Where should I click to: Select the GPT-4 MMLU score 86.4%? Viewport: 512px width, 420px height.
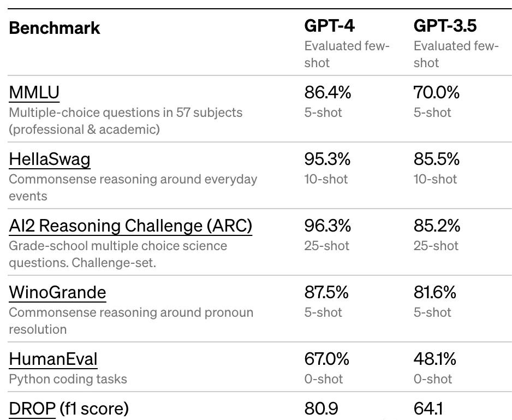pyautogui.click(x=328, y=92)
